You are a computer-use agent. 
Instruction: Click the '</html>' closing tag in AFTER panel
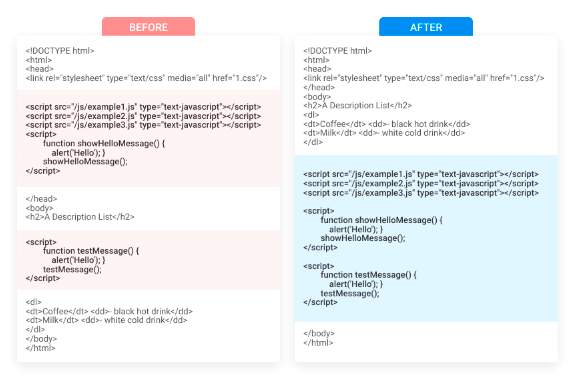(x=318, y=343)
